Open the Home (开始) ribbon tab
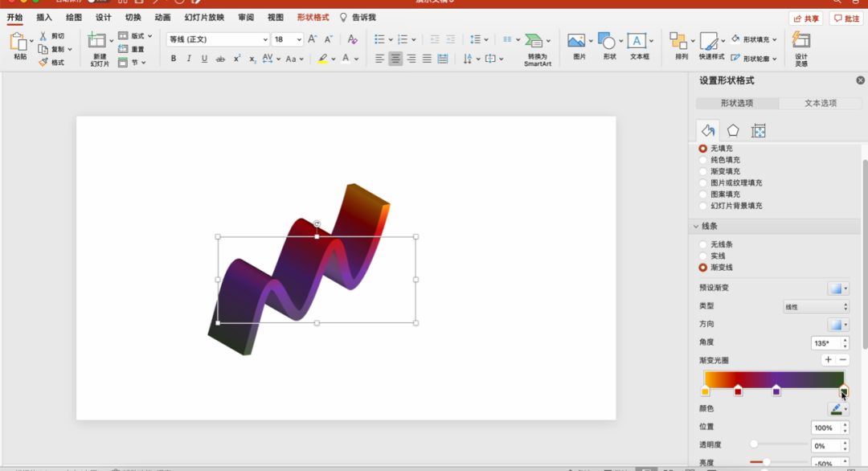 pos(15,17)
